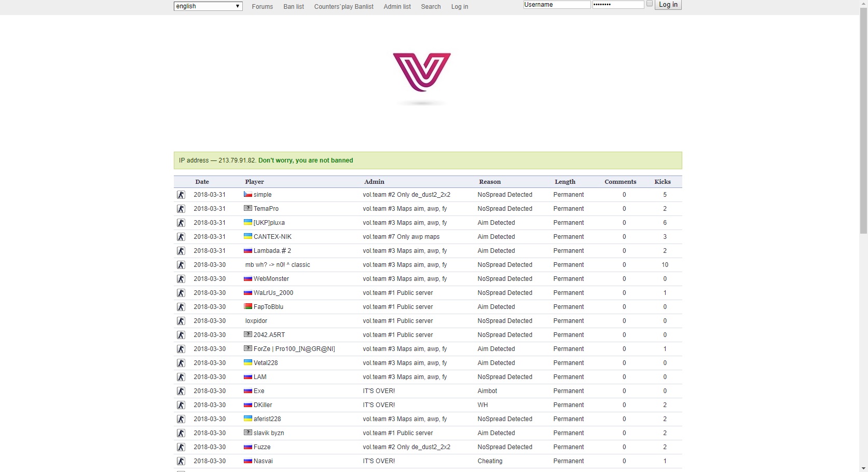Screen dimensions: 868x472
Task: Click the Log in button
Action: coord(668,5)
